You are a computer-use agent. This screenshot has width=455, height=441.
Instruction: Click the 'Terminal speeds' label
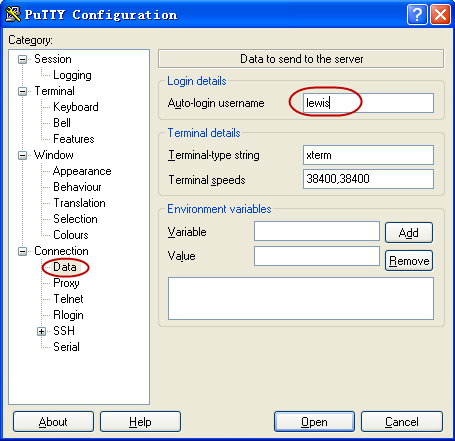tap(207, 180)
